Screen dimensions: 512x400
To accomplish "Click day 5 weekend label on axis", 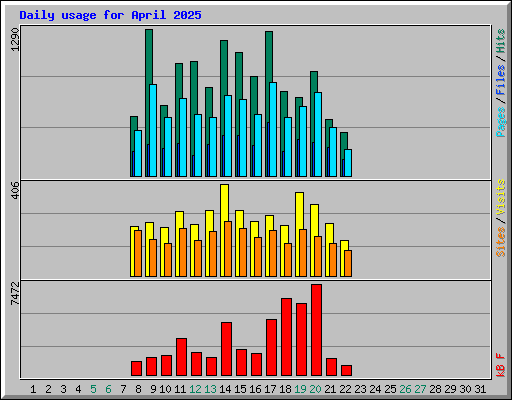I will pos(93,389).
